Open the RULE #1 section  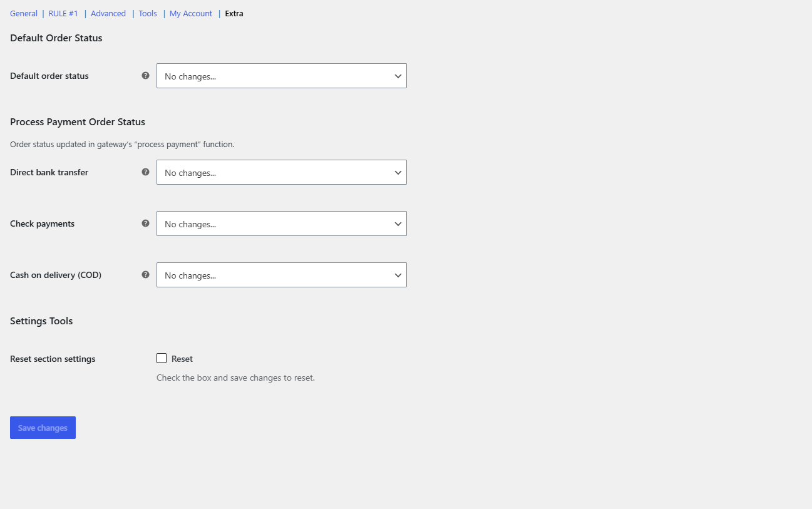[x=63, y=14]
